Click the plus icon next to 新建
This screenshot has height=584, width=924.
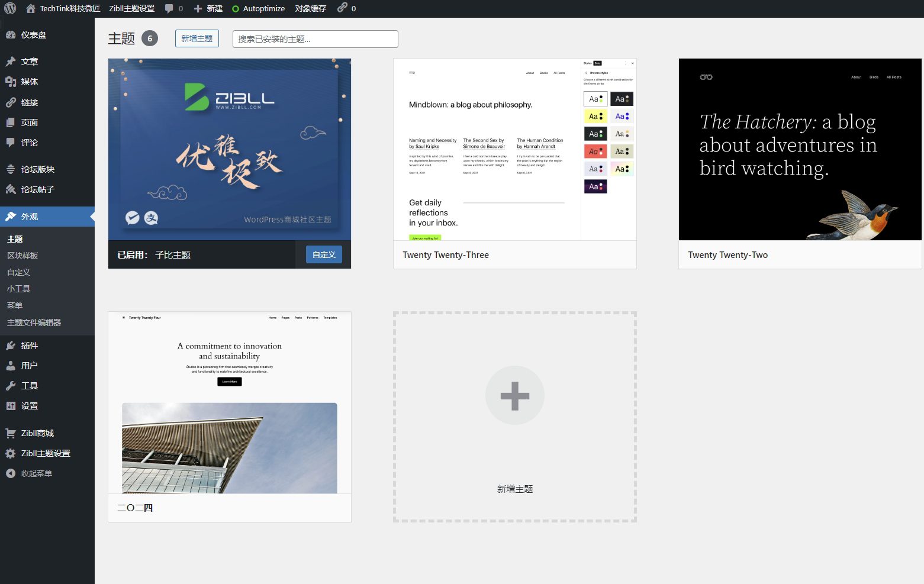198,8
